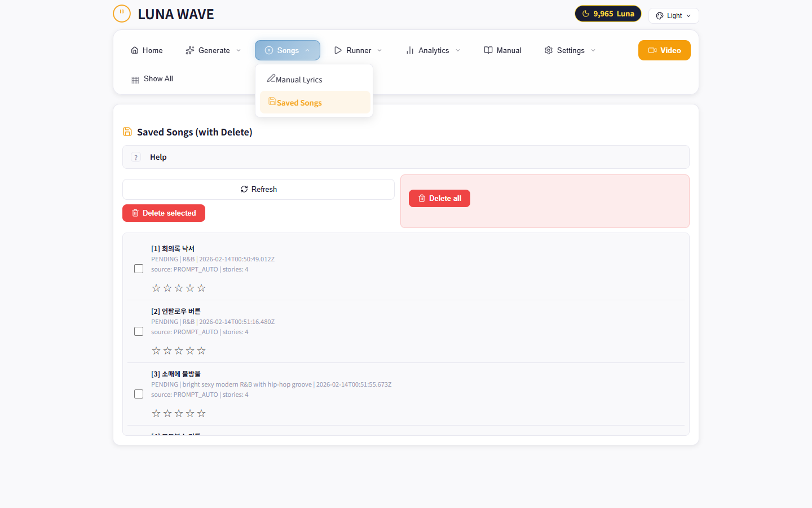Image resolution: width=812 pixels, height=508 pixels.
Task: Select Saved Songs menu entry
Action: [x=299, y=103]
